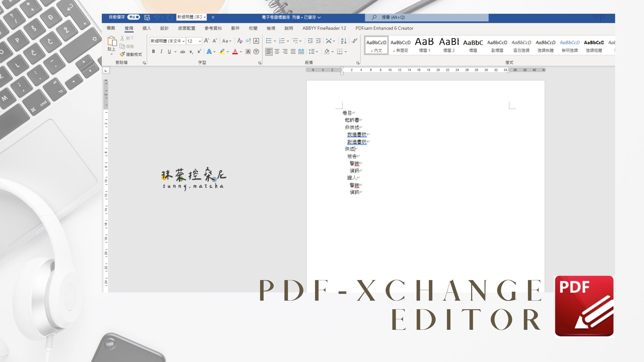This screenshot has height=362, width=644.
Task: Open Paragraph dialog launcher (段落)
Action: point(358,63)
